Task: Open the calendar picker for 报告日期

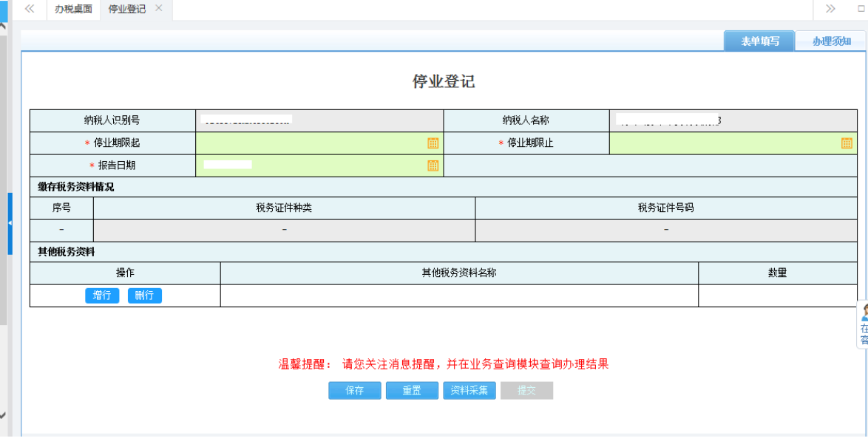Action: pos(434,165)
